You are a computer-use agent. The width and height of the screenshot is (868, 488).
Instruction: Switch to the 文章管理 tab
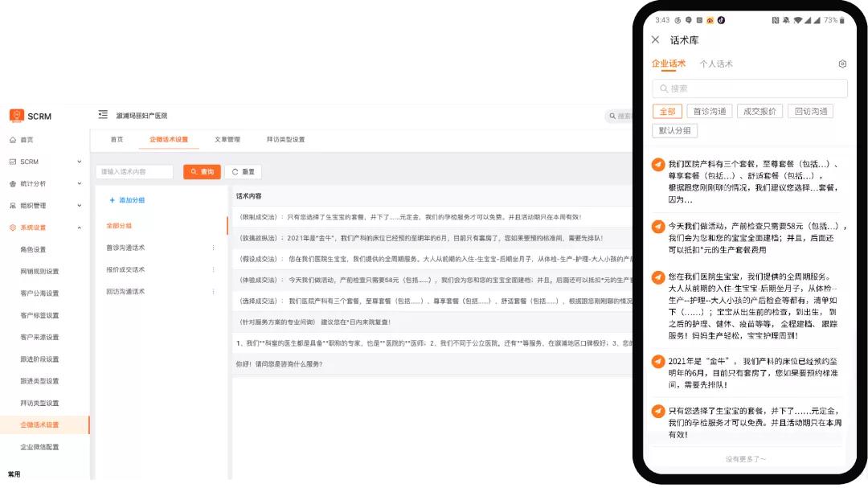coord(227,140)
